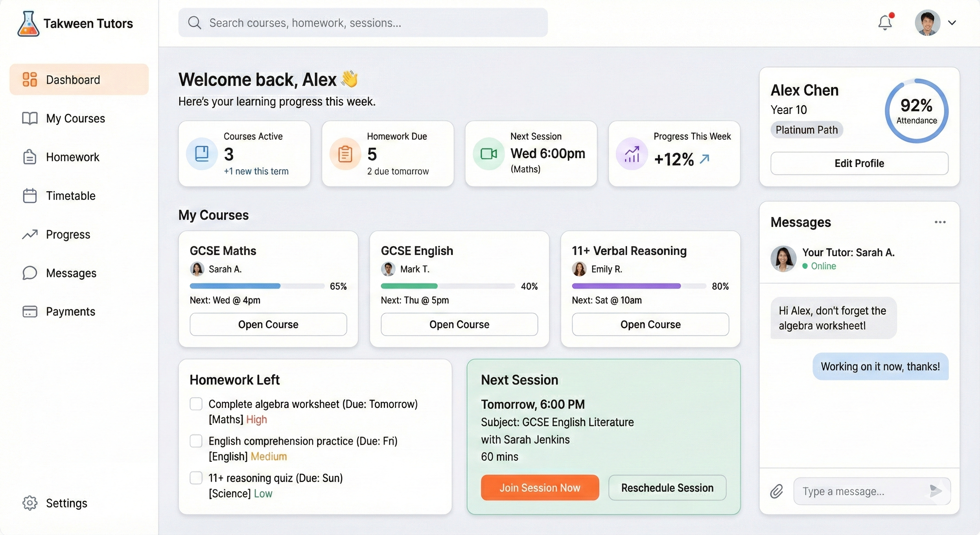
Task: Click the notification bell icon
Action: (x=885, y=23)
